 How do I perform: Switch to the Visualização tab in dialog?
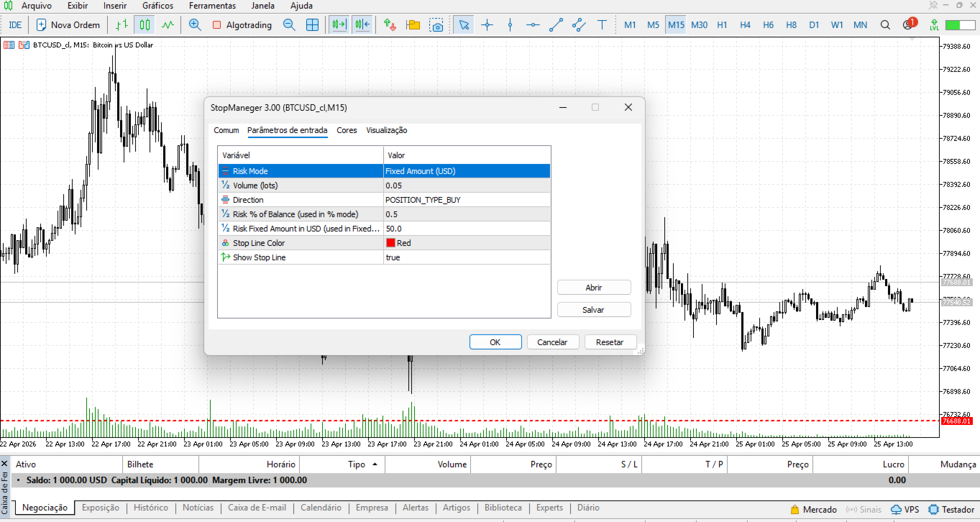[387, 130]
